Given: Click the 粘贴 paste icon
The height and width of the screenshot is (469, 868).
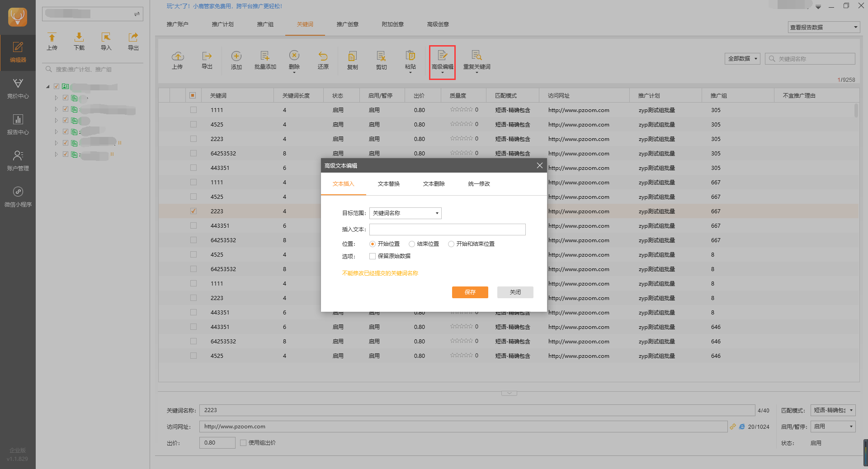Looking at the screenshot, I should pos(410,55).
